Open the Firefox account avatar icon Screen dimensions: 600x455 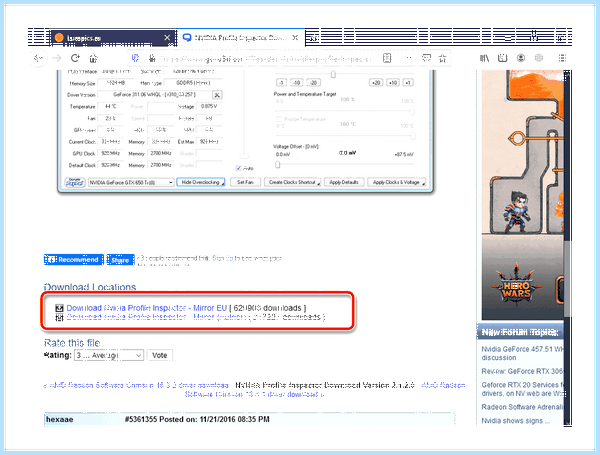(x=521, y=58)
